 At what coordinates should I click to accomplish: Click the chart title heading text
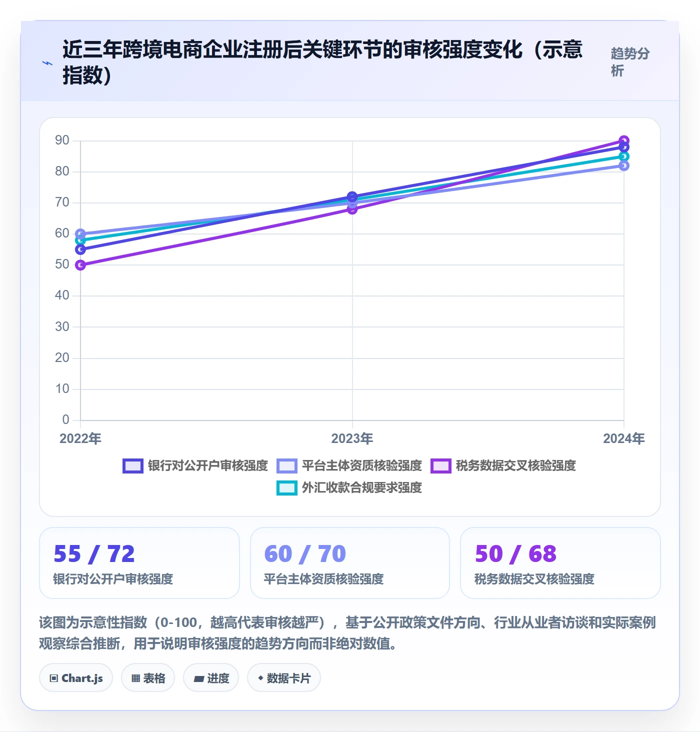[x=322, y=62]
